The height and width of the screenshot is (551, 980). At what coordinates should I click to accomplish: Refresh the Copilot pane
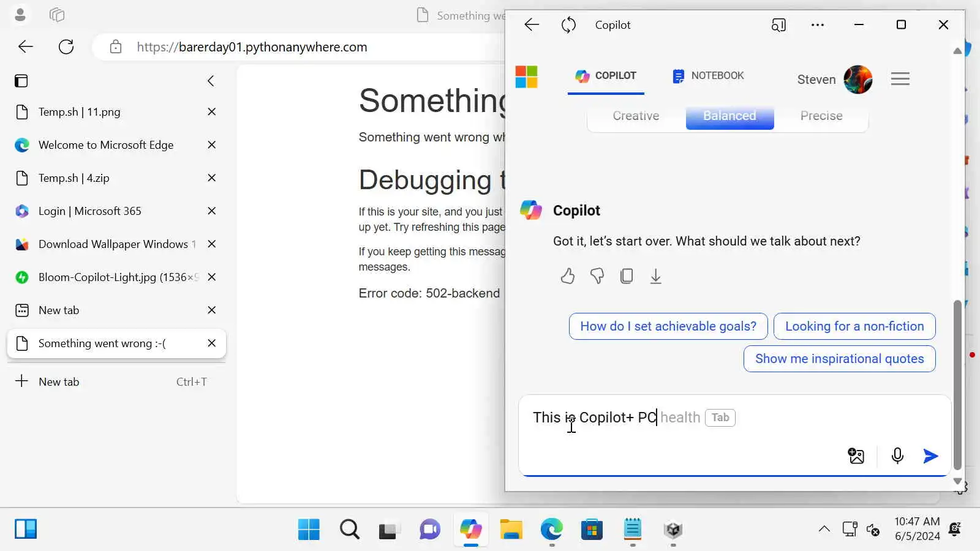[x=568, y=25]
